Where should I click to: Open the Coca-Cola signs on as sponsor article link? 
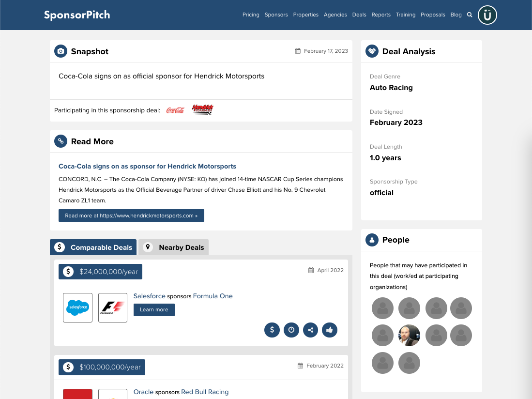[147, 166]
